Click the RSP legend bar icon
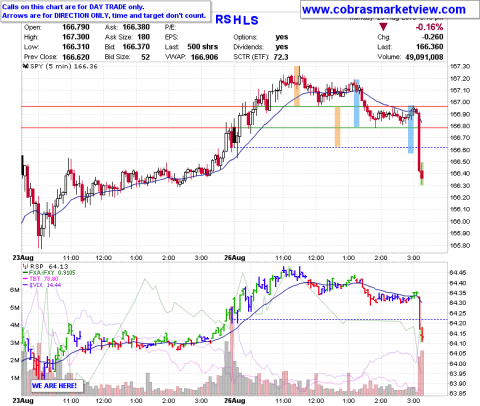The image size is (480, 406). point(25,266)
